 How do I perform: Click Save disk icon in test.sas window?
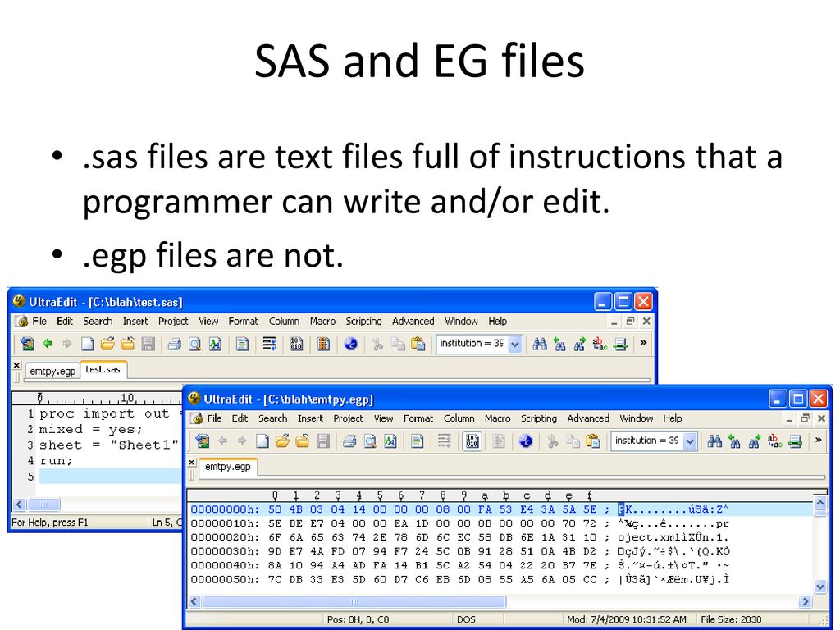[x=148, y=344]
